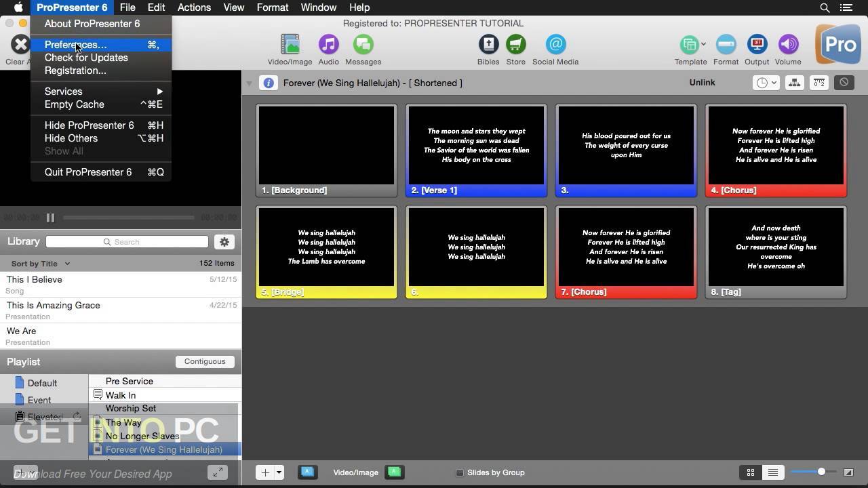Viewport: 868px width, 488px height.
Task: Show presentation info with the blue i icon
Action: coord(268,83)
